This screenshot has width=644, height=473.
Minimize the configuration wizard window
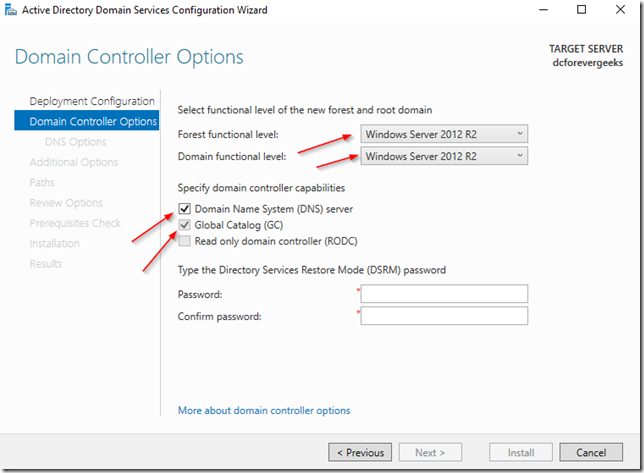pyautogui.click(x=533, y=10)
